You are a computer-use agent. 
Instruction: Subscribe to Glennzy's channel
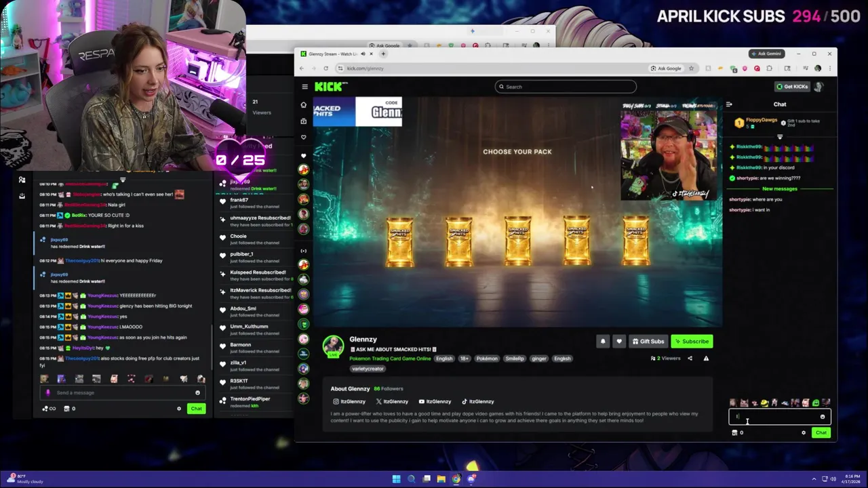tap(692, 342)
